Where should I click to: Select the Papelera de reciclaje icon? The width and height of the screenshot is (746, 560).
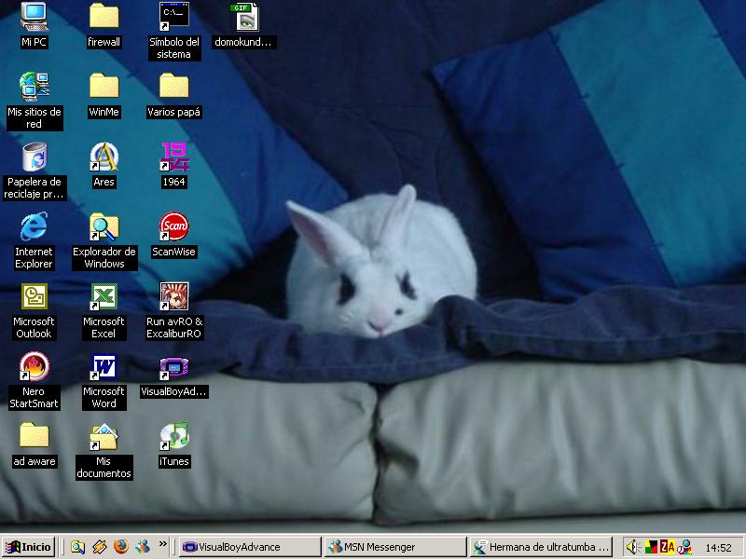[x=35, y=157]
